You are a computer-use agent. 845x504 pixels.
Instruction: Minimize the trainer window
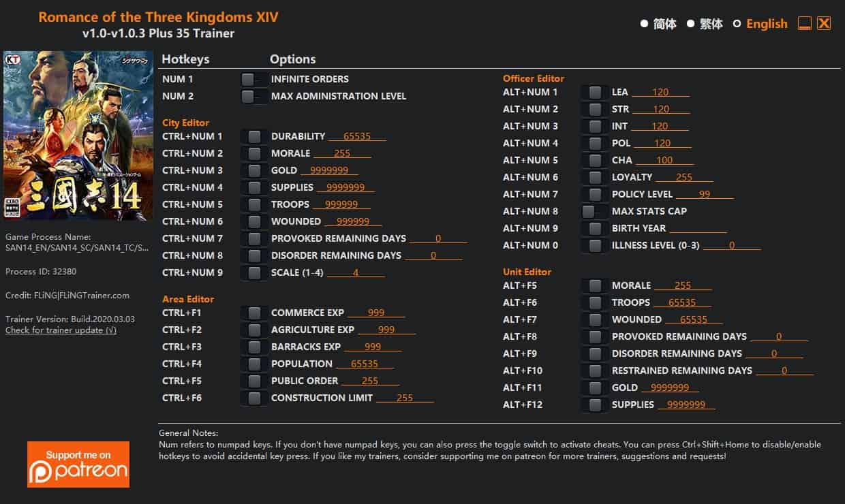(804, 23)
